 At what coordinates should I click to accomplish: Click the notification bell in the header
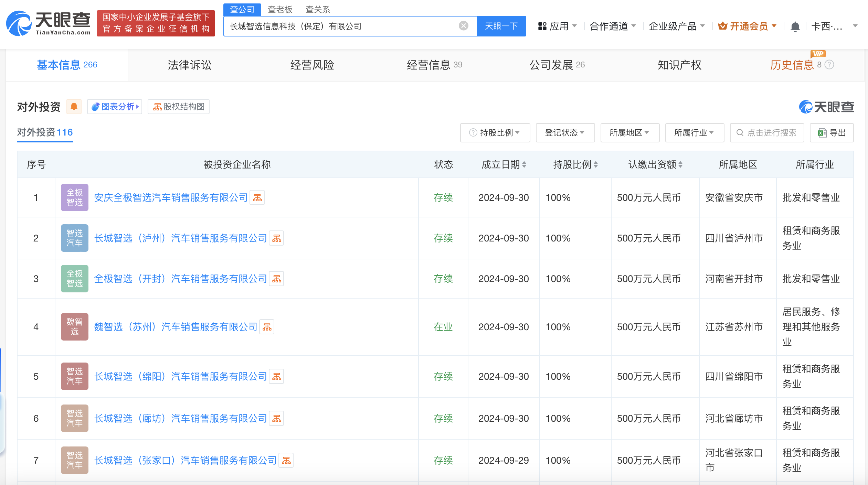pos(795,26)
